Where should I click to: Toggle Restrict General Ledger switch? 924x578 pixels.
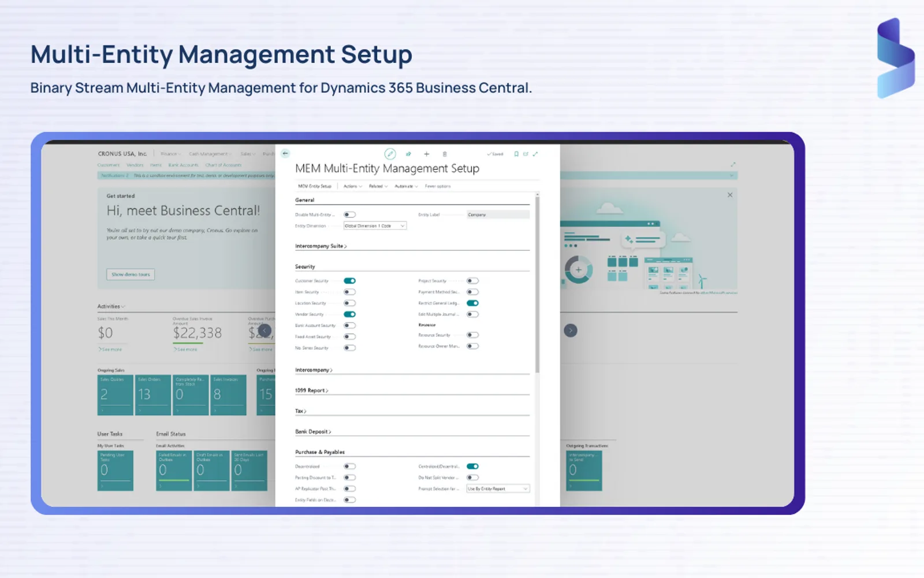tap(472, 303)
